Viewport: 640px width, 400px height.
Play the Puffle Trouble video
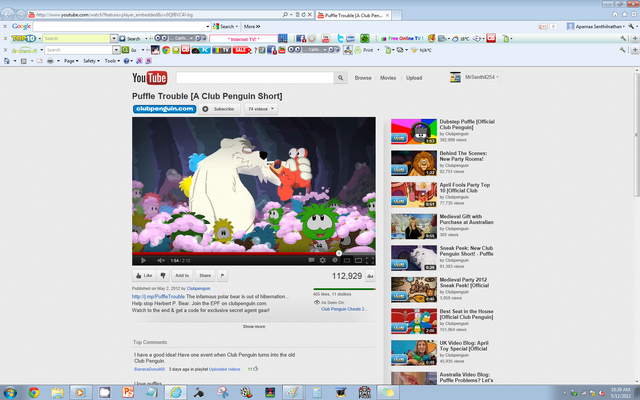tap(143, 260)
